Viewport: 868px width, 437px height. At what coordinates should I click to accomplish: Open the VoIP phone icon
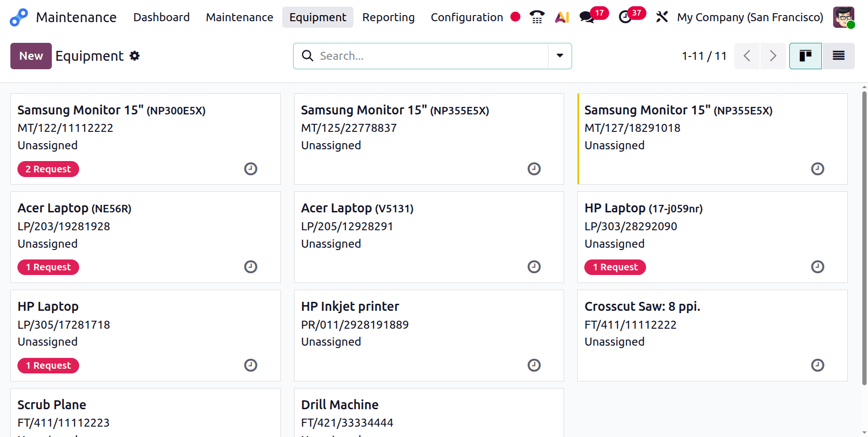pos(537,17)
